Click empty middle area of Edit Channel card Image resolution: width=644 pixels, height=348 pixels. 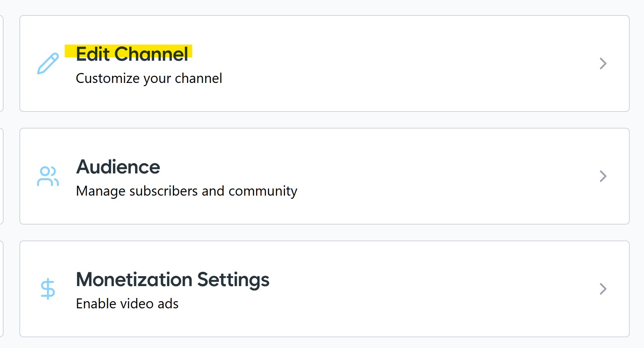tap(396, 63)
